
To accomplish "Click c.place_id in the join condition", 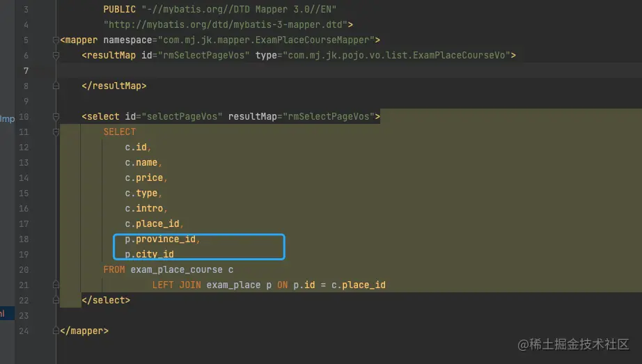I will 359,285.
